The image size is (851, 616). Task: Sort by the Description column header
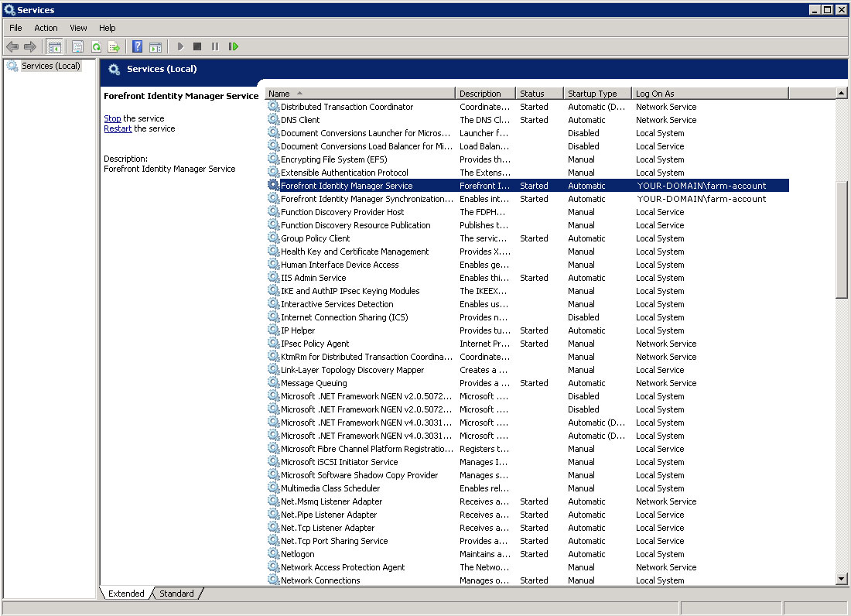[484, 94]
